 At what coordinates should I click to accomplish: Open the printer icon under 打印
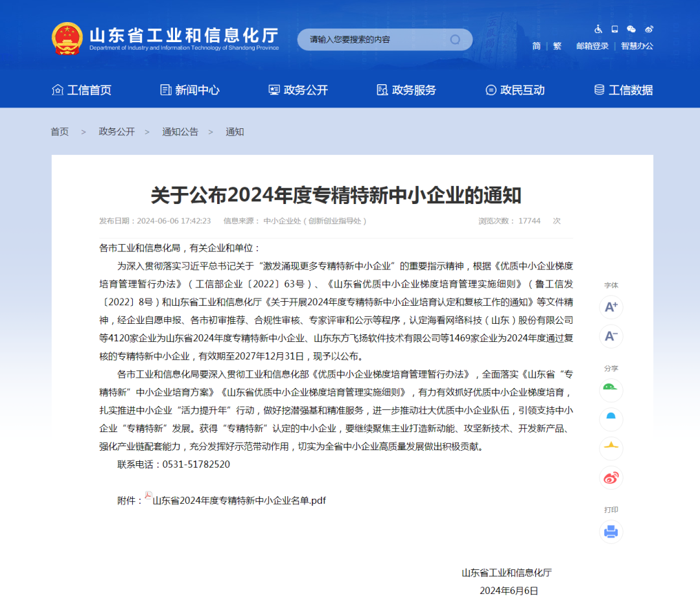click(611, 531)
